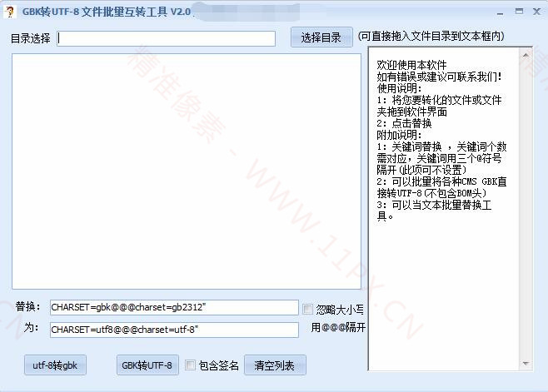The image size is (548, 392).
Task: Click the 替换 input with CHARSET=gbk text
Action: pyautogui.click(x=174, y=307)
